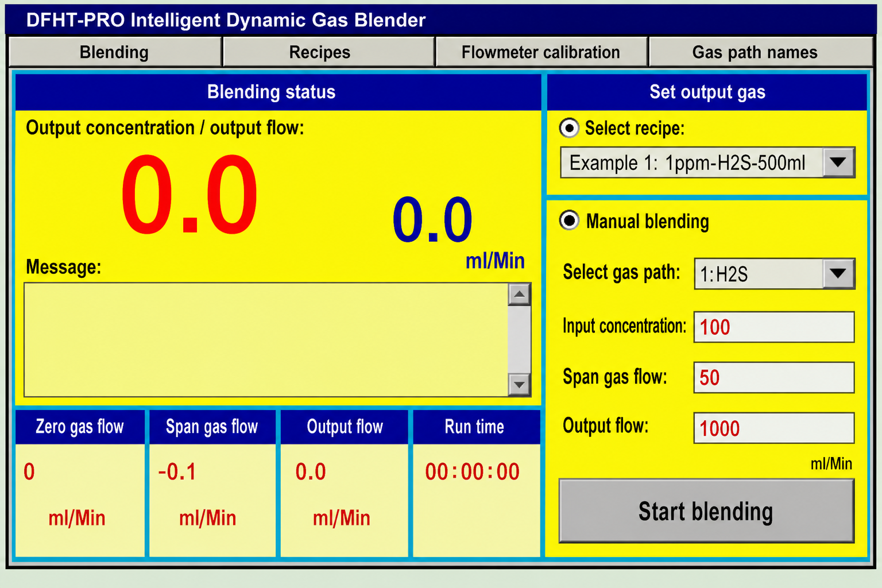Screen dimensions: 882x588
Task: Click the 'Select gas path:' label
Action: click(621, 272)
